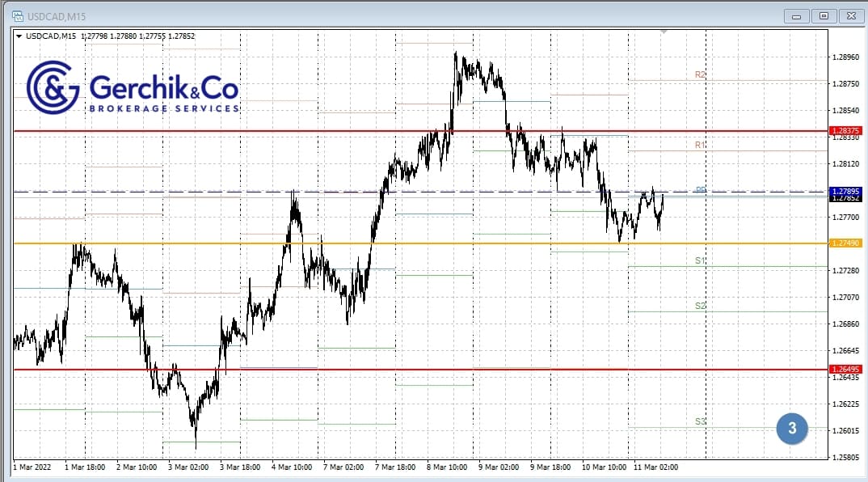Click the chart window icon in title bar
The width and height of the screenshot is (868, 482).
pos(17,15)
